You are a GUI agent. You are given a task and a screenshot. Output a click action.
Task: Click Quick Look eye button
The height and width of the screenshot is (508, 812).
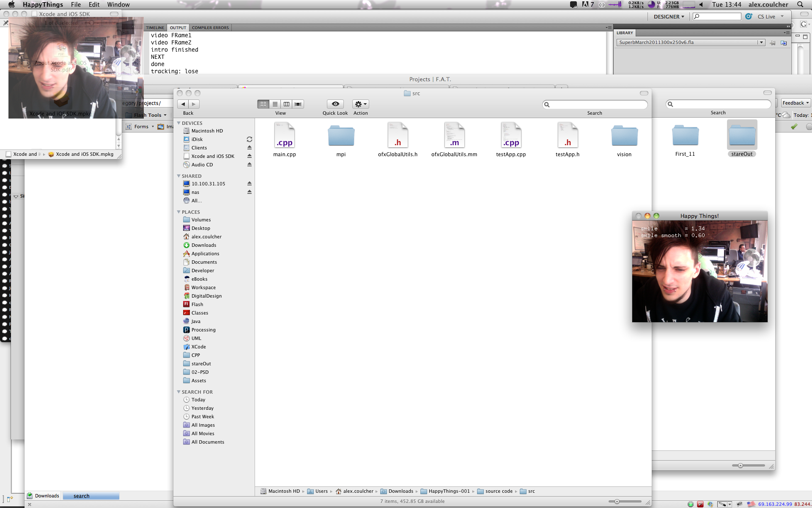(335, 104)
